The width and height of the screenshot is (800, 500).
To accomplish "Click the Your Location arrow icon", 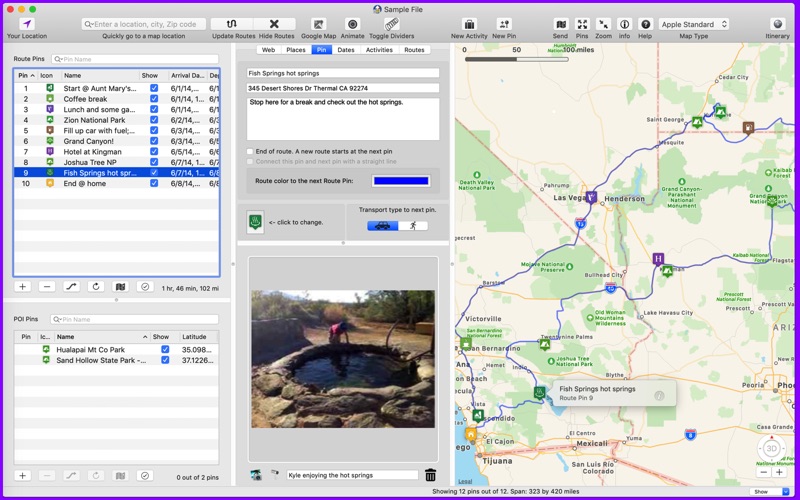I will [27, 24].
